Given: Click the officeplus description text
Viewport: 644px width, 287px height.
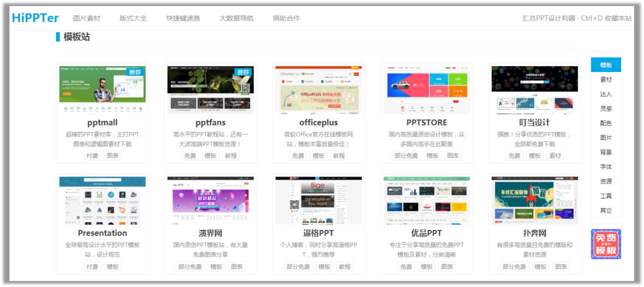Looking at the screenshot, I should point(318,139).
